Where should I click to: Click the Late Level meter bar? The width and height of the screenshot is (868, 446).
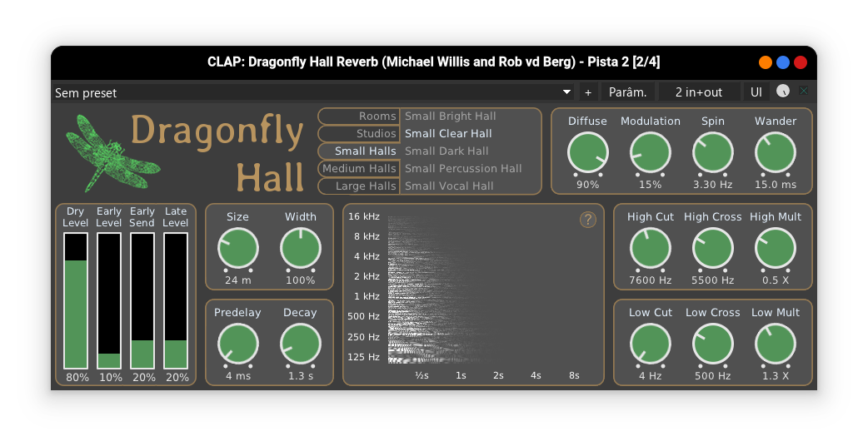click(176, 300)
